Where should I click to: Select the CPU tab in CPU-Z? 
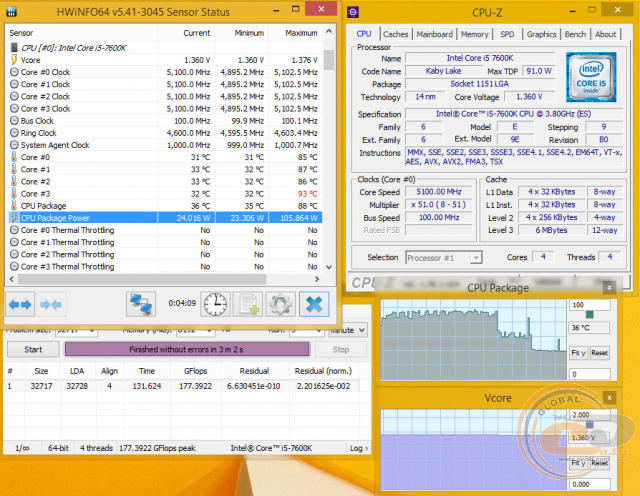pos(364,34)
